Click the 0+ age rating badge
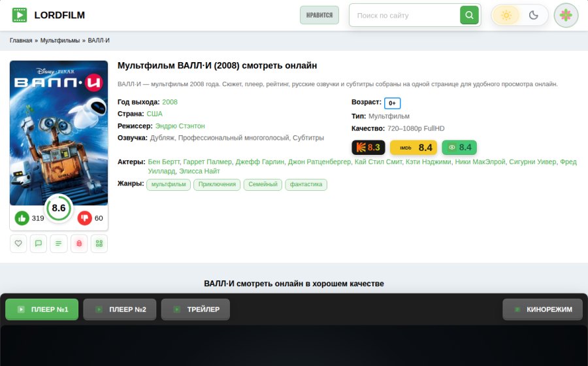588x366 pixels. click(x=392, y=103)
